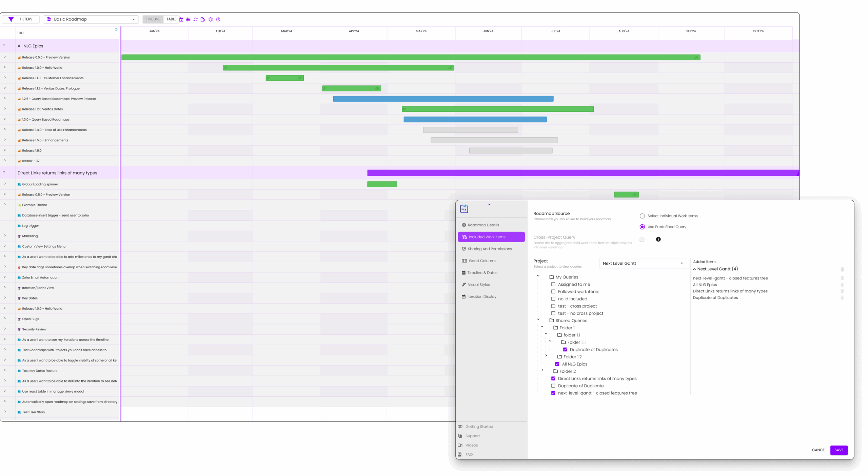Click the help question mark icon
Image resolution: width=868 pixels, height=476 pixels.
218,19
